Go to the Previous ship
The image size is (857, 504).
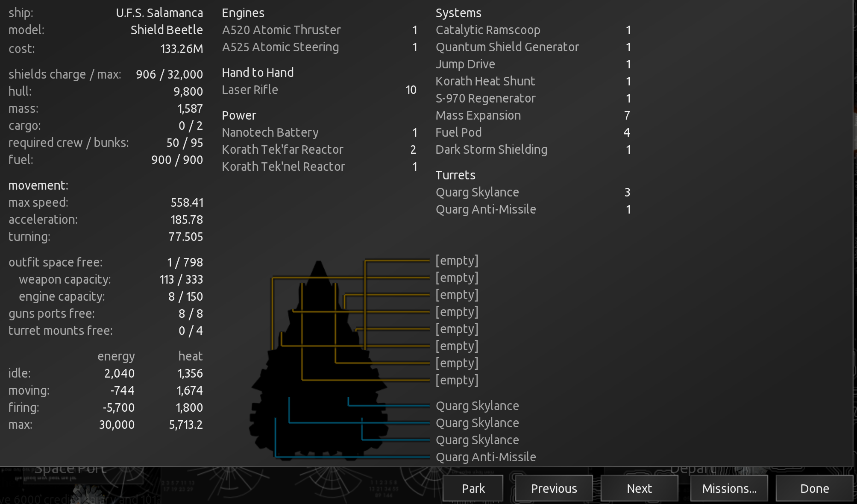pyautogui.click(x=554, y=488)
